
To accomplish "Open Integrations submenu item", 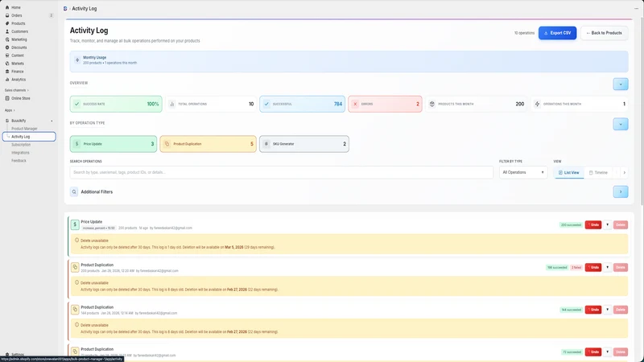I will [20, 153].
